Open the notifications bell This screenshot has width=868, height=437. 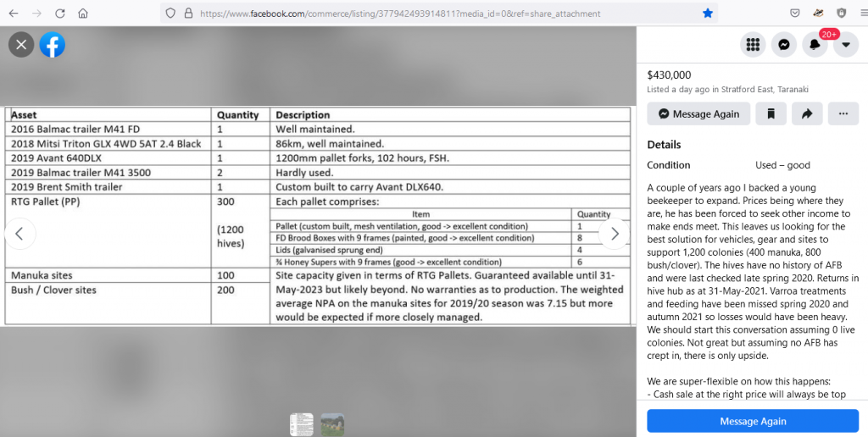815,45
